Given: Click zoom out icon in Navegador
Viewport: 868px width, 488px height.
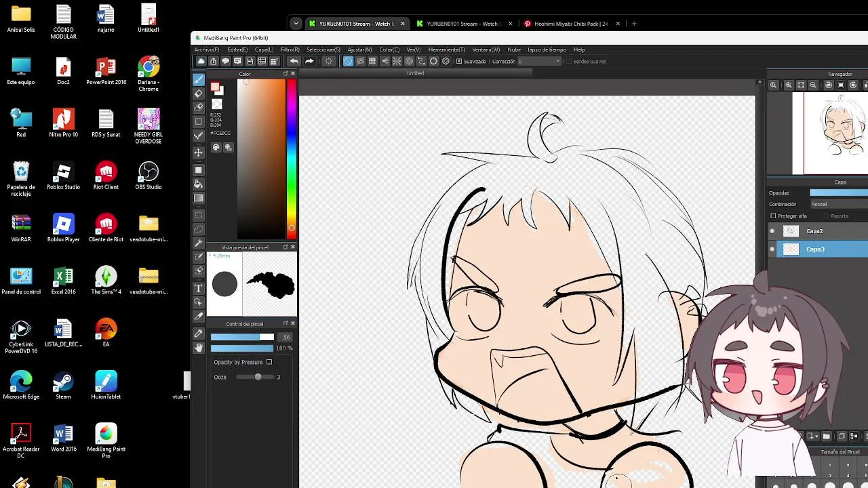Looking at the screenshot, I should pos(813,85).
